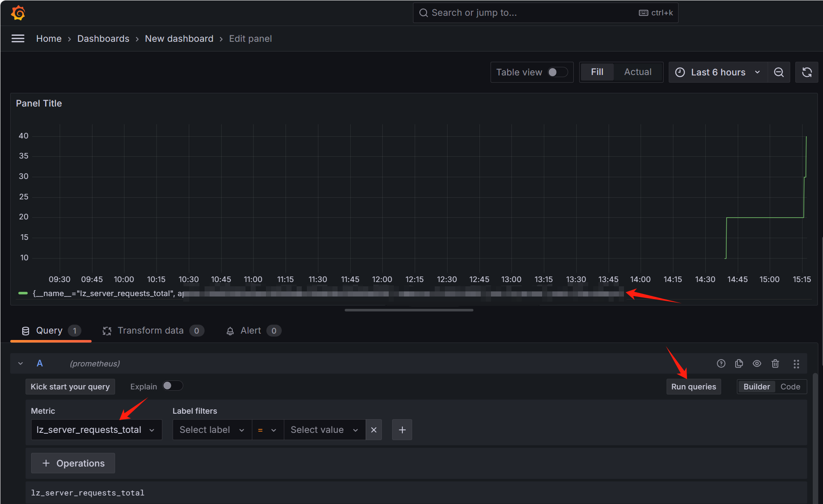Viewport: 823px width, 504px height.
Task: Open the hamburger navigation menu
Action: click(x=18, y=39)
